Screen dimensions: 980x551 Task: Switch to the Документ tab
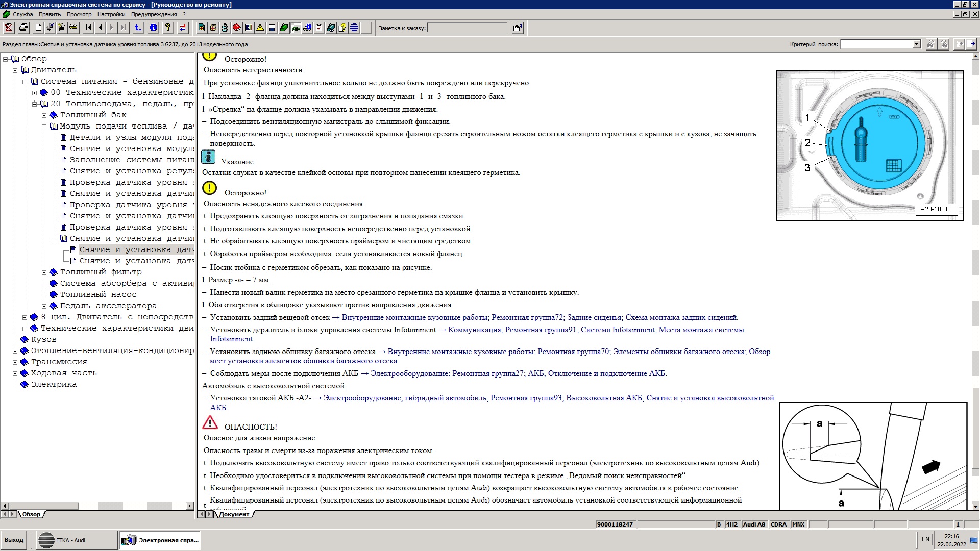(234, 514)
